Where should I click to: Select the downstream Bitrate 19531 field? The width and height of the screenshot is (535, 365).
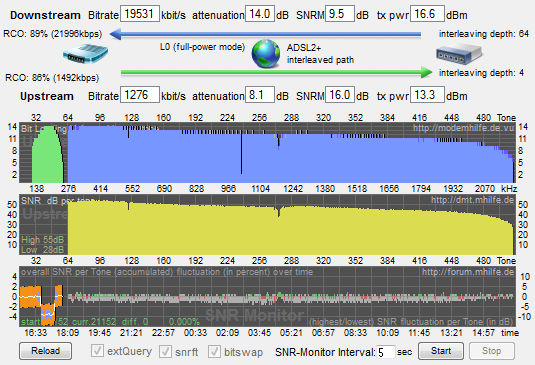(x=140, y=14)
